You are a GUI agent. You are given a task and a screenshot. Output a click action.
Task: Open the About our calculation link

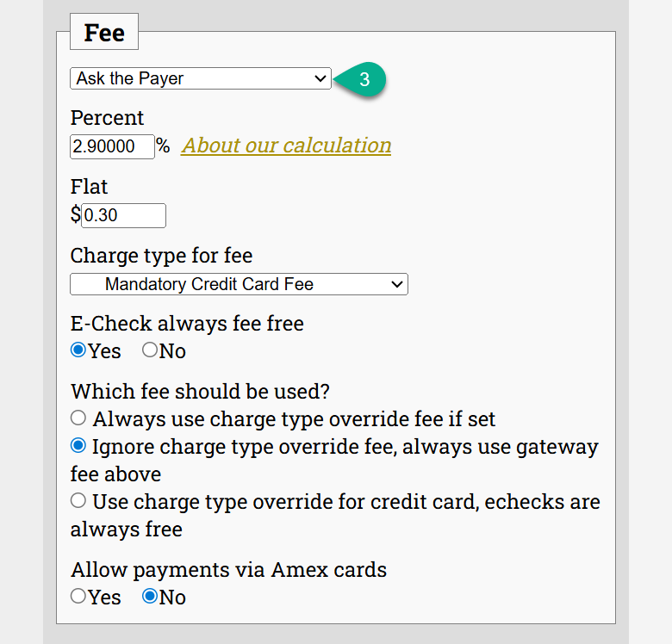pos(286,146)
